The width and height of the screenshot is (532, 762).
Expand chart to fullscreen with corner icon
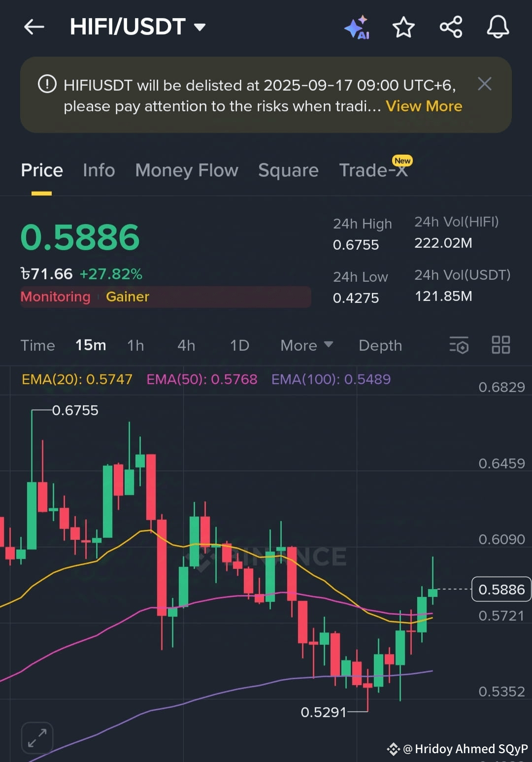(37, 737)
